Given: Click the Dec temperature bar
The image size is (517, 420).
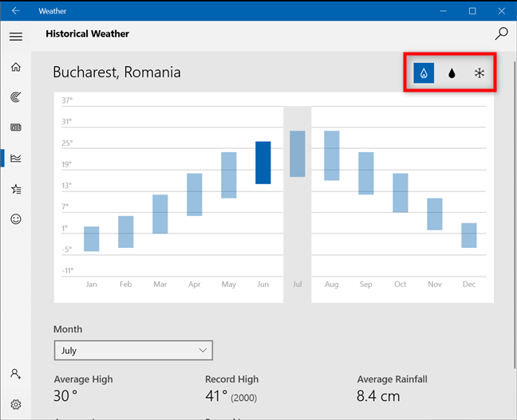Looking at the screenshot, I should (x=468, y=235).
